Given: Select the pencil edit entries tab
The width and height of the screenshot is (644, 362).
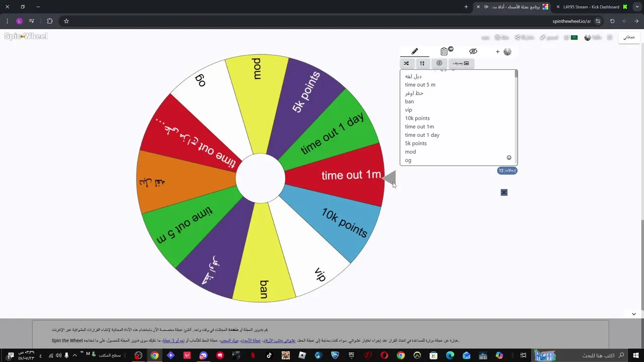Looking at the screenshot, I should pyautogui.click(x=415, y=51).
